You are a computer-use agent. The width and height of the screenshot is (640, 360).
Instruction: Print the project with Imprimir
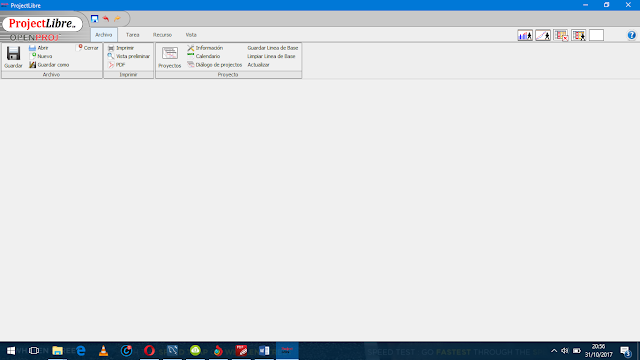pos(121,48)
